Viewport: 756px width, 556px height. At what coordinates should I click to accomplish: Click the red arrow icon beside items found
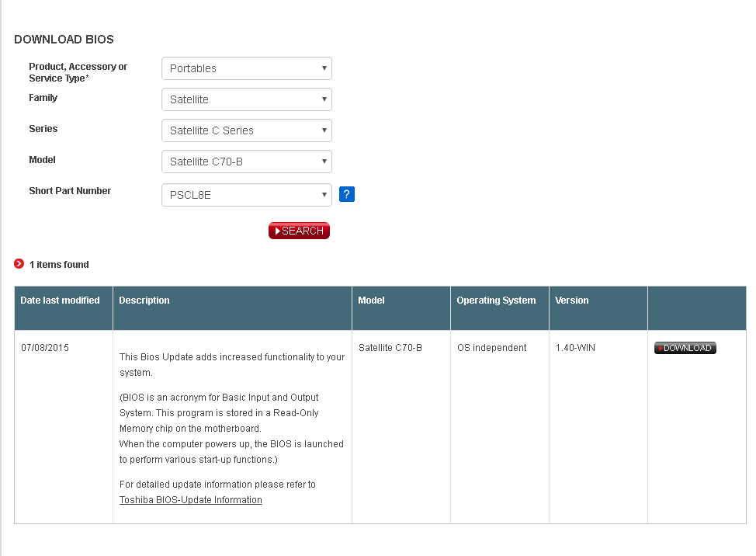point(19,264)
